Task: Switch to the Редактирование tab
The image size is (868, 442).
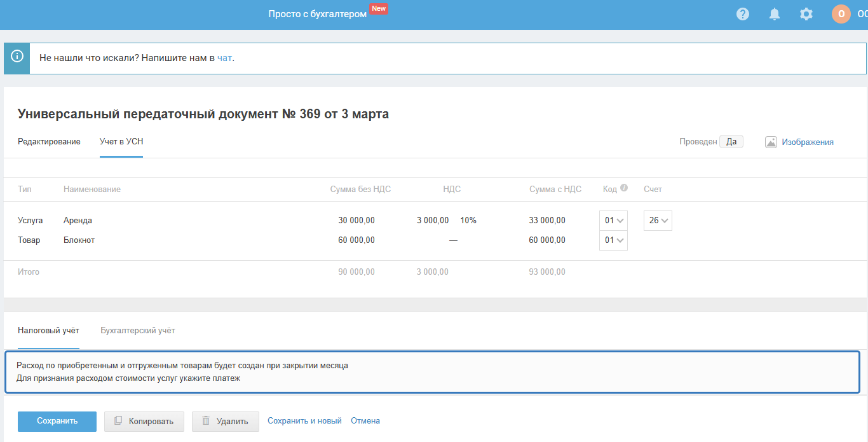Action: pos(49,142)
